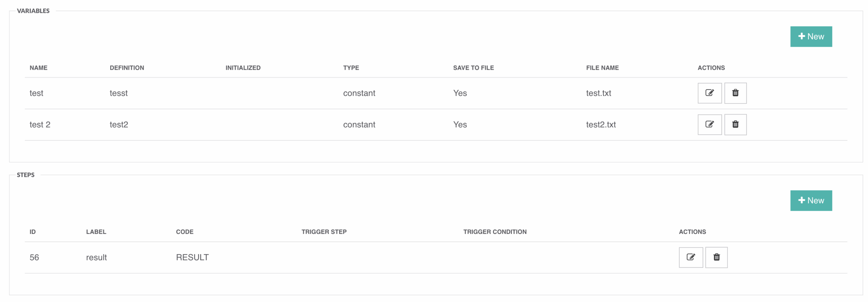This screenshot has height=302, width=868.
Task: Edit the 'test 2' variable
Action: pos(709,124)
